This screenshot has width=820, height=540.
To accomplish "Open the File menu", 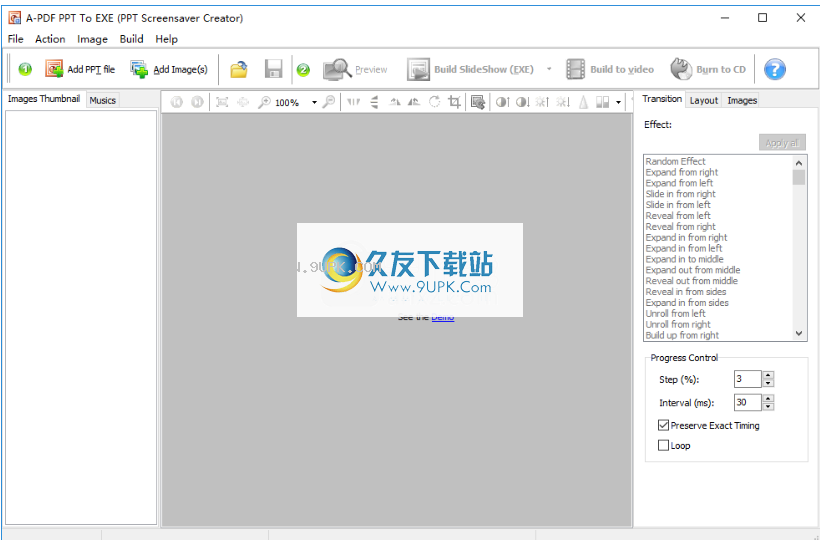I will pos(16,39).
